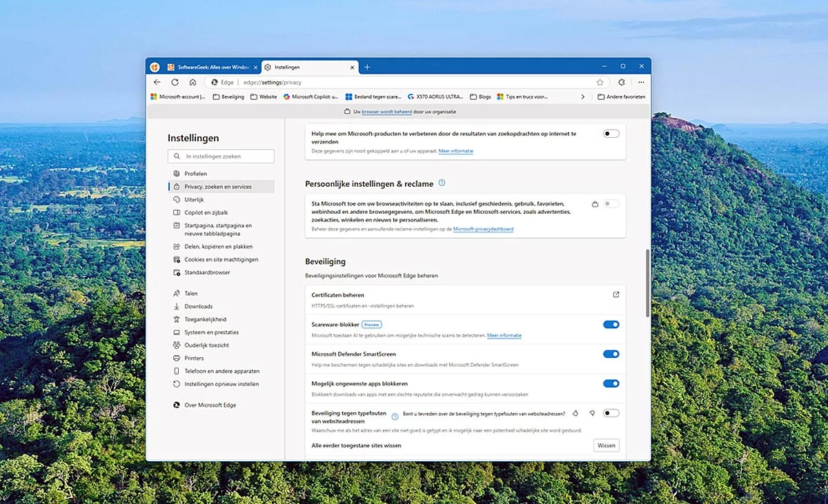Click the thumbs down feedback icon

[x=592, y=413]
